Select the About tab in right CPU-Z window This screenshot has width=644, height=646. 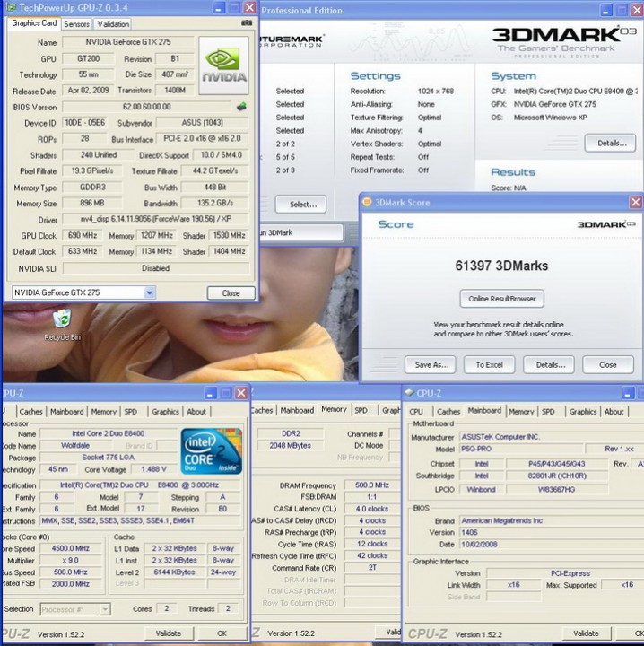coord(614,411)
